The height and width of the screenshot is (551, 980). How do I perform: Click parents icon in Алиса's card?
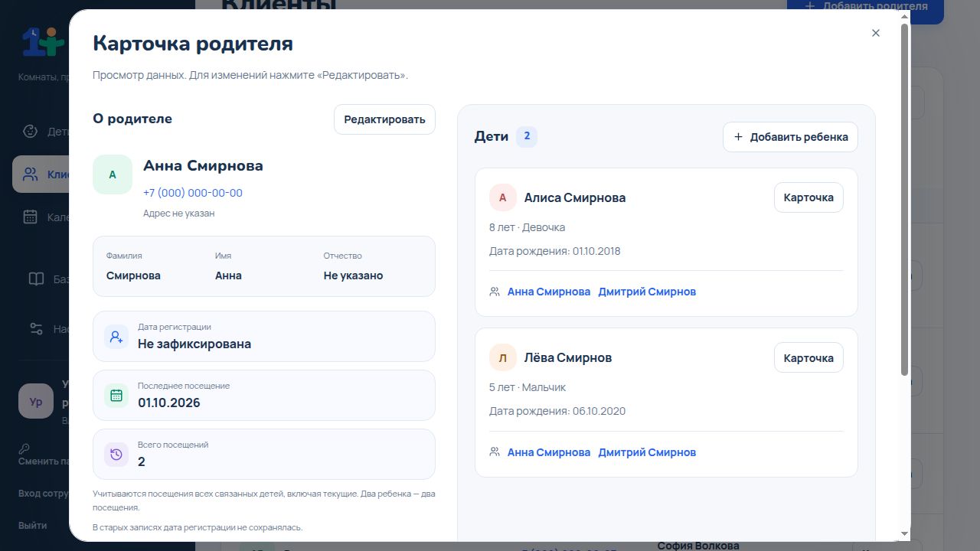tap(495, 292)
